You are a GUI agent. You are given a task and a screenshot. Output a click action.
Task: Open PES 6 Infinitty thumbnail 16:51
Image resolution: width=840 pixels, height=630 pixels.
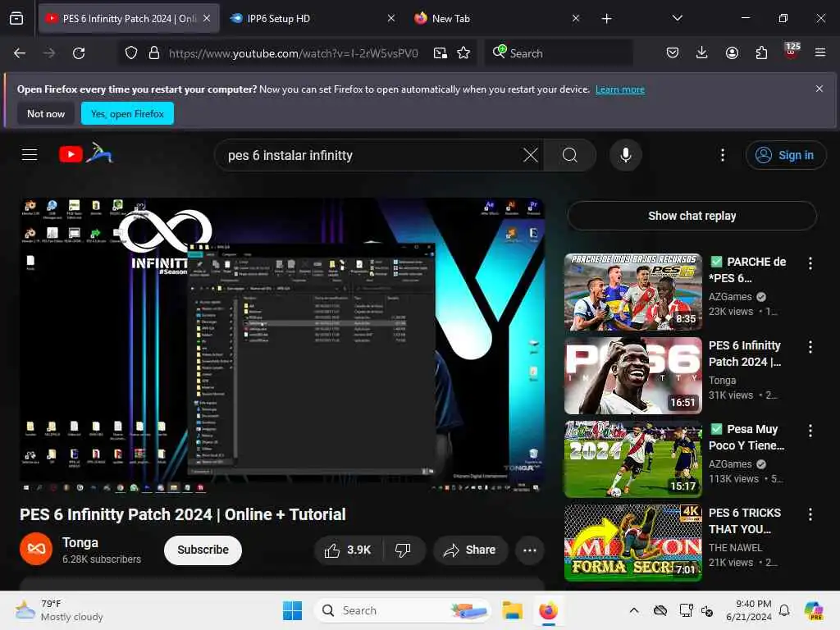coord(633,376)
